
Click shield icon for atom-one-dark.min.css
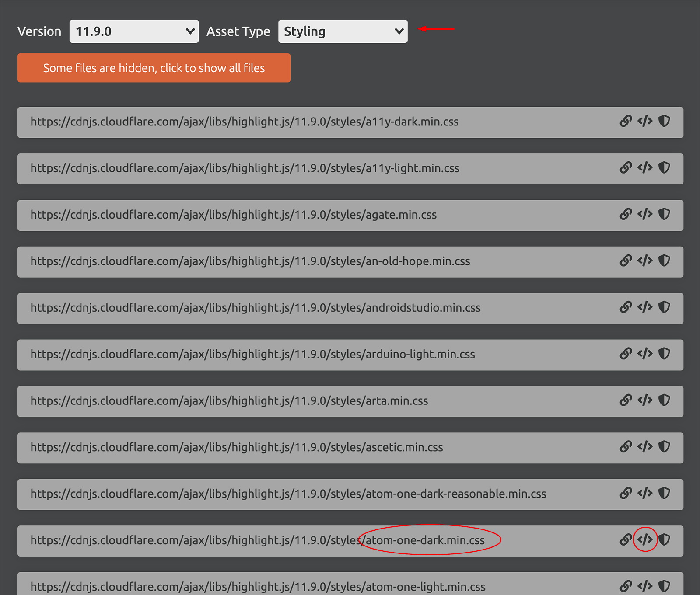click(x=664, y=540)
